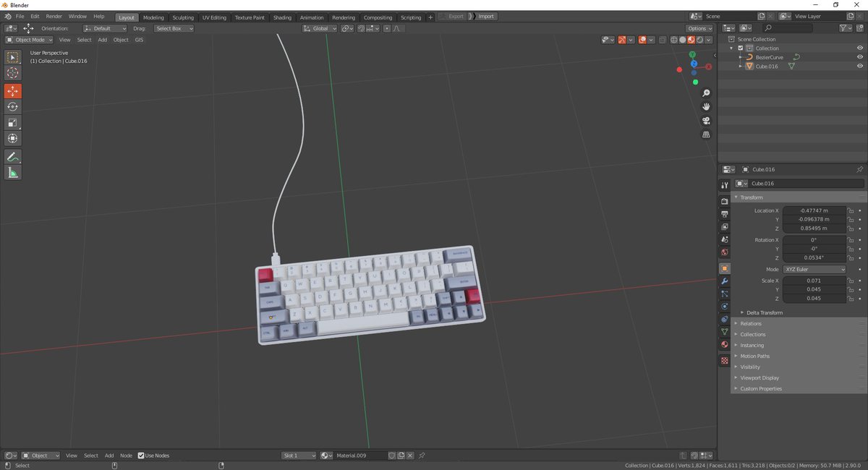This screenshot has width=868, height=470.
Task: Open the Material properties tab
Action: click(x=724, y=343)
